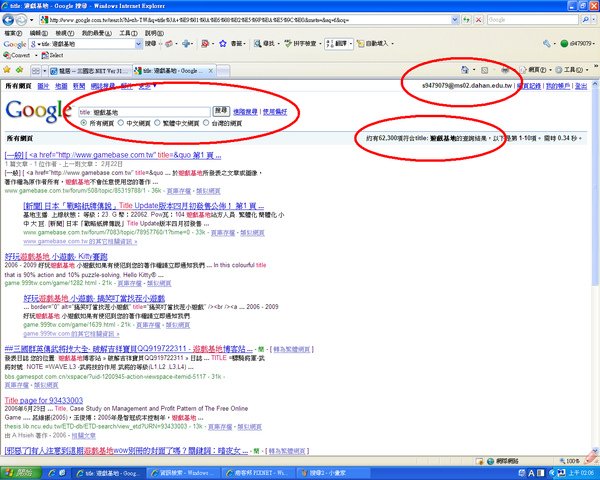The image size is (600, 480).
Task: Open a new blank tab
Action: pos(223,71)
